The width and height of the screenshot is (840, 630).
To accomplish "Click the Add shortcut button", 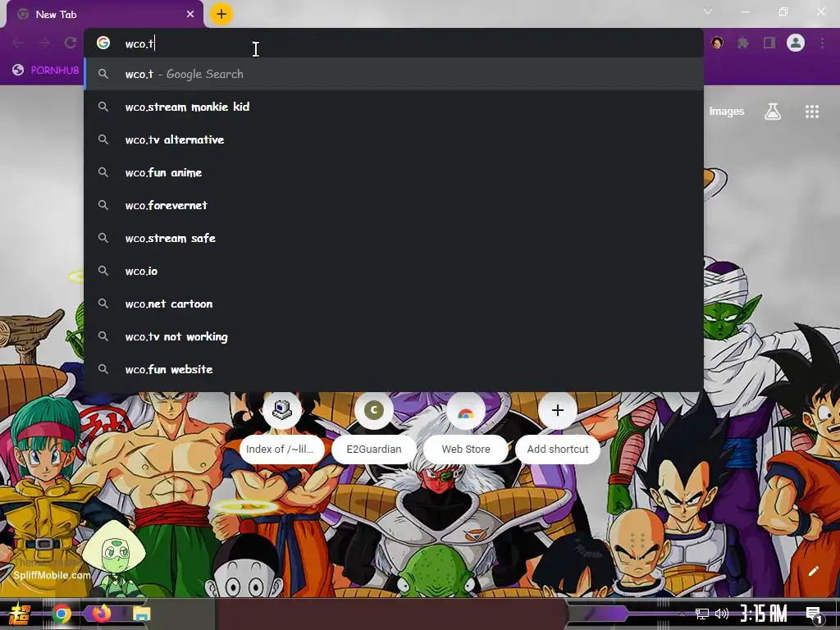I will click(x=558, y=428).
